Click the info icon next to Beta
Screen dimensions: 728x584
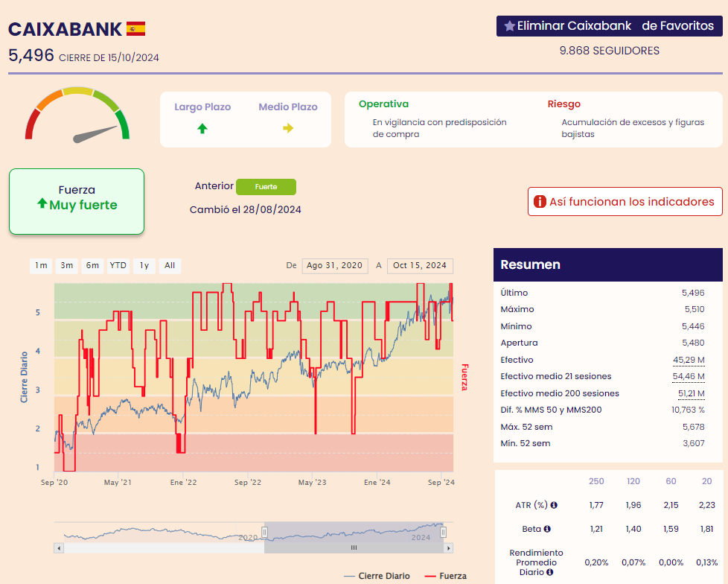coord(547,529)
